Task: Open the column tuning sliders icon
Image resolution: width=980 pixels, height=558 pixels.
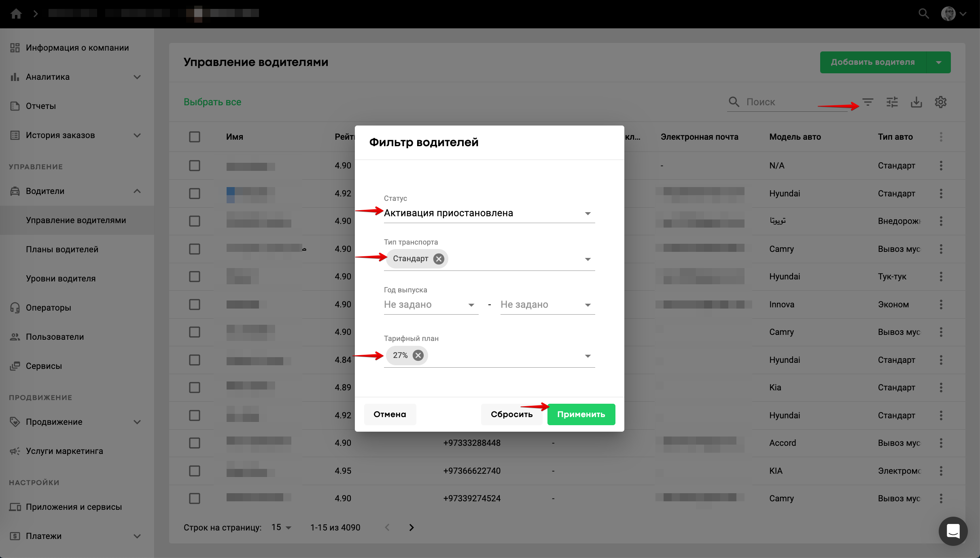Action: pyautogui.click(x=892, y=102)
